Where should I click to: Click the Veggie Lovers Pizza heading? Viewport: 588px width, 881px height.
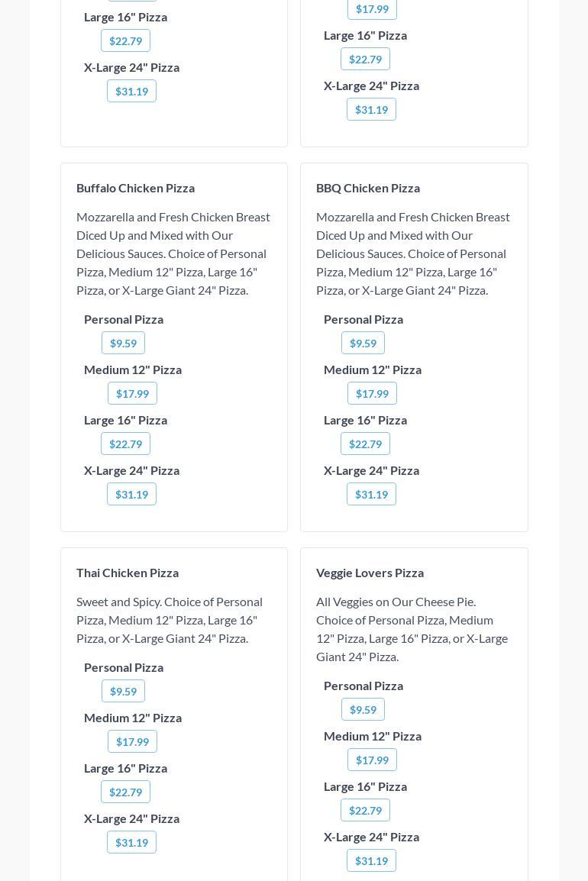pyautogui.click(x=370, y=573)
